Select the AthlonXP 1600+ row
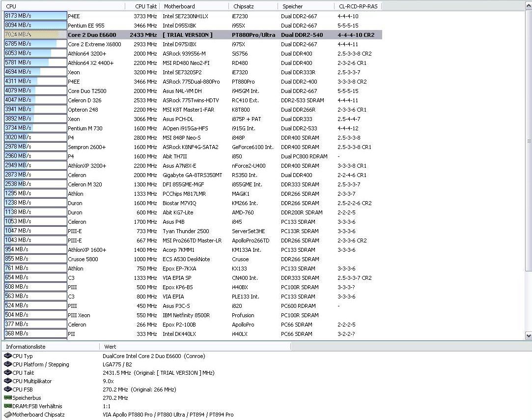 point(193,250)
